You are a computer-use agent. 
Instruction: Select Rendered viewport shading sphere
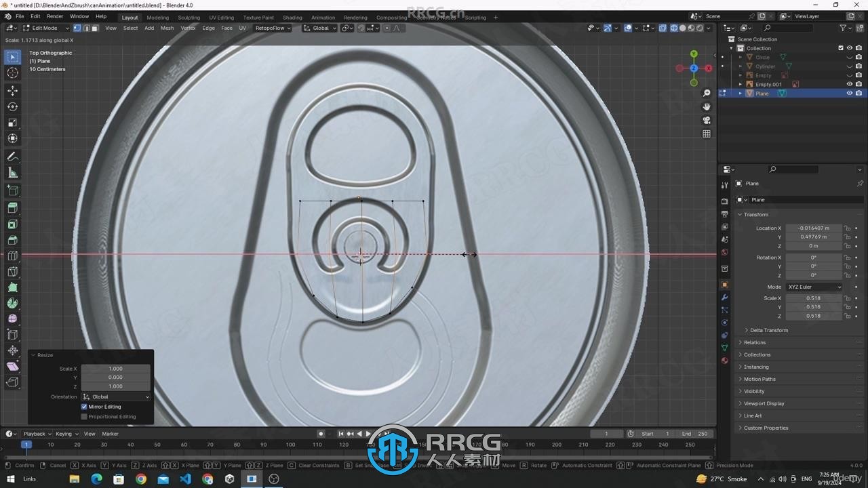tap(699, 28)
